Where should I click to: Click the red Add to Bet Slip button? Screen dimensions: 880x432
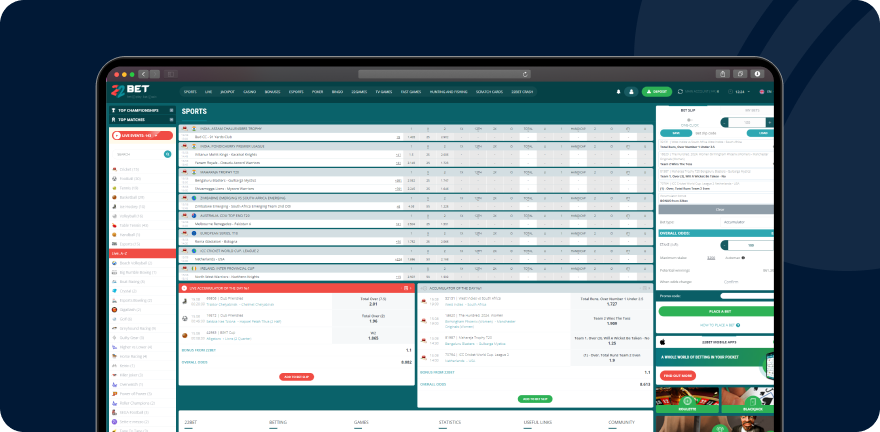coord(296,377)
